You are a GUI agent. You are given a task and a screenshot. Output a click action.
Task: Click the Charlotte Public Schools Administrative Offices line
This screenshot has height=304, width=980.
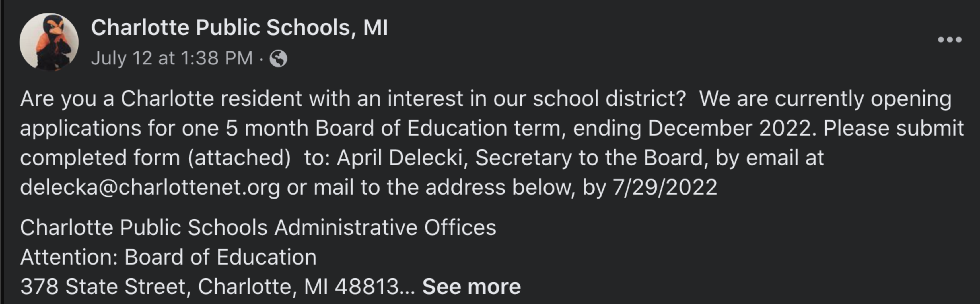coord(258,228)
